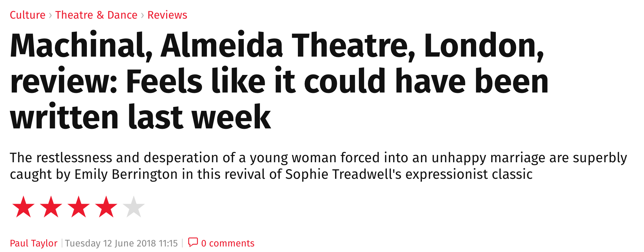The height and width of the screenshot is (252, 644).
Task: Click the words 'written last week' in headline
Action: (141, 117)
